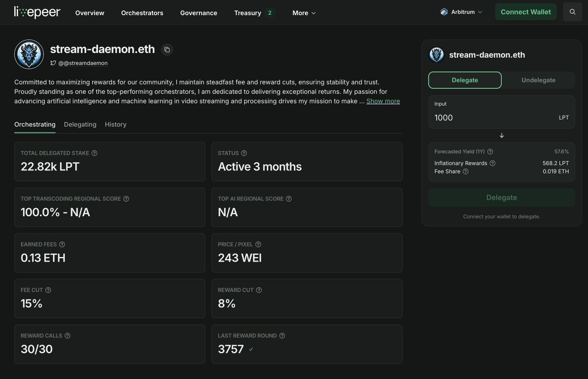588x379 pixels.
Task: Open help icon for Total Delegated Stake
Action: point(95,153)
